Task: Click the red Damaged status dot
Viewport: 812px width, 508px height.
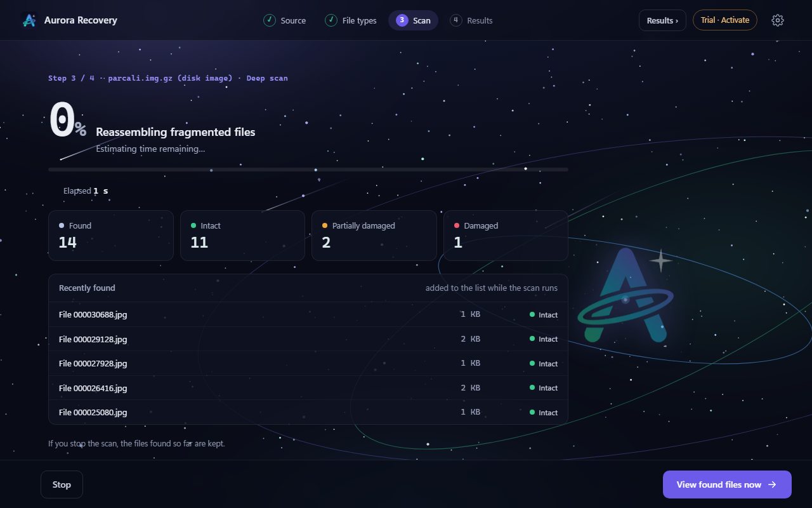Action: coord(457,225)
